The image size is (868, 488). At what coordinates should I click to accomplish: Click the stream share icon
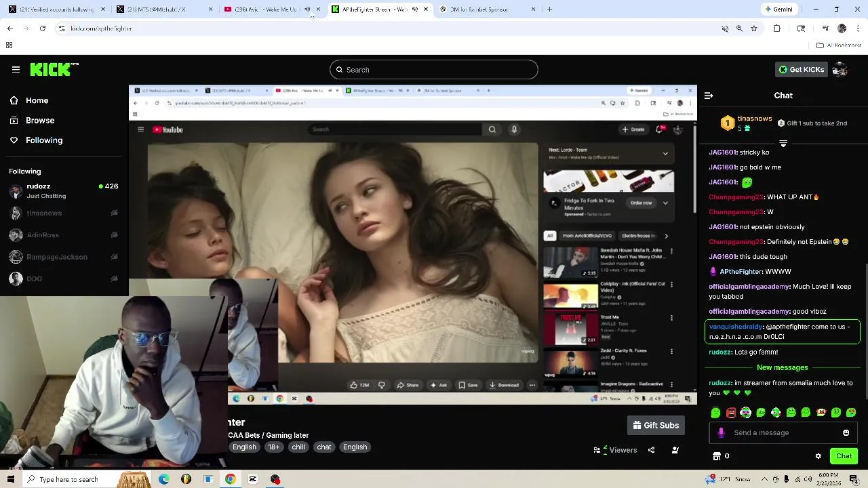(x=651, y=450)
